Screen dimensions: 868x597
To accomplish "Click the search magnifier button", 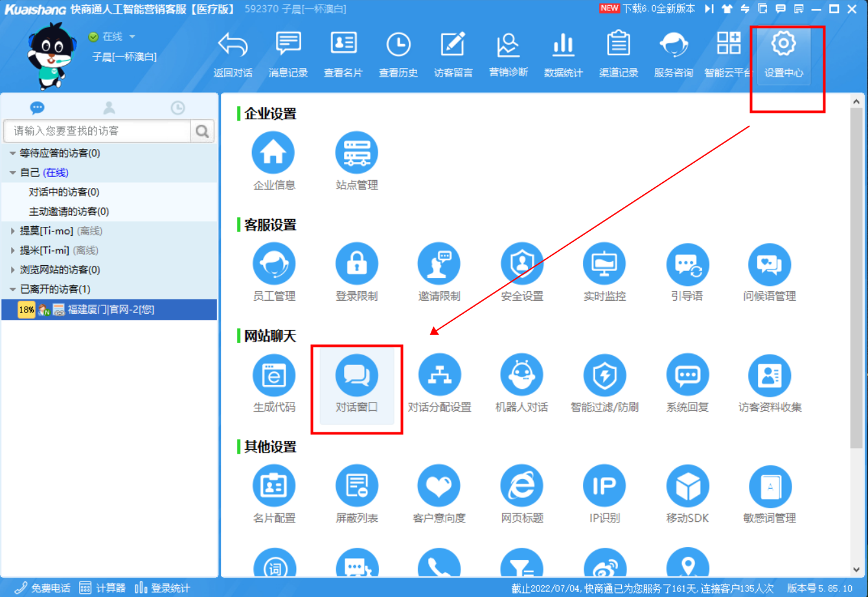I will coord(203,131).
